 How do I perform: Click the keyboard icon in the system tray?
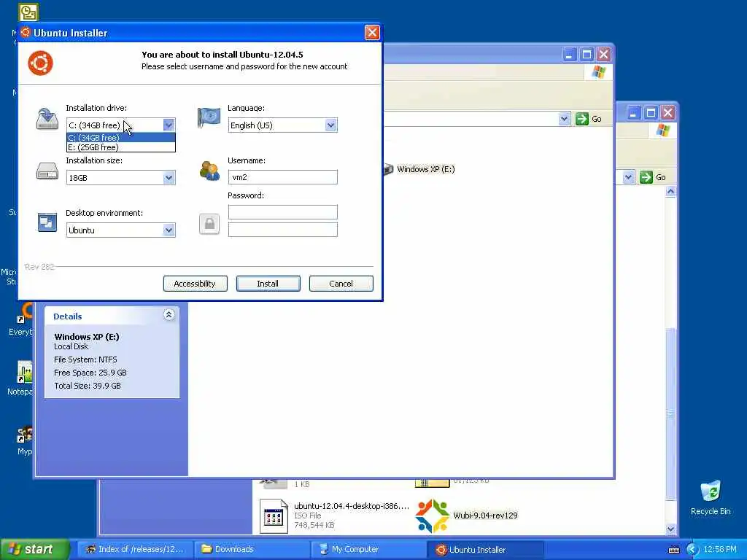pyautogui.click(x=673, y=550)
